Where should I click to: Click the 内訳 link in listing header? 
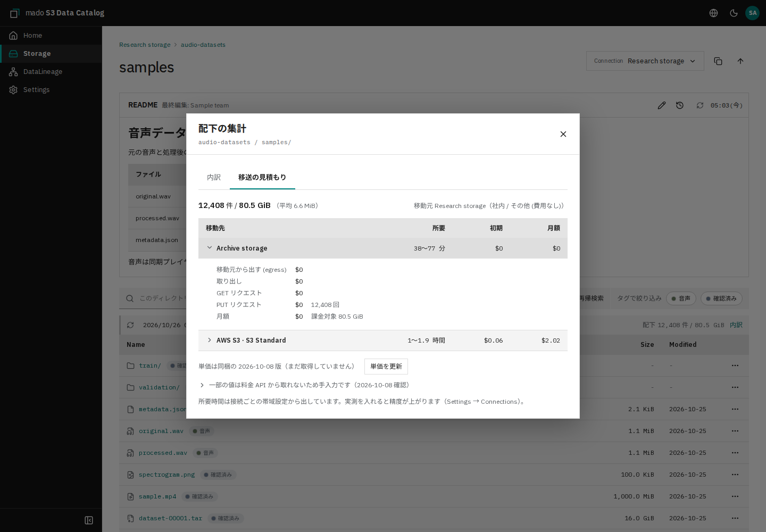tap(736, 325)
